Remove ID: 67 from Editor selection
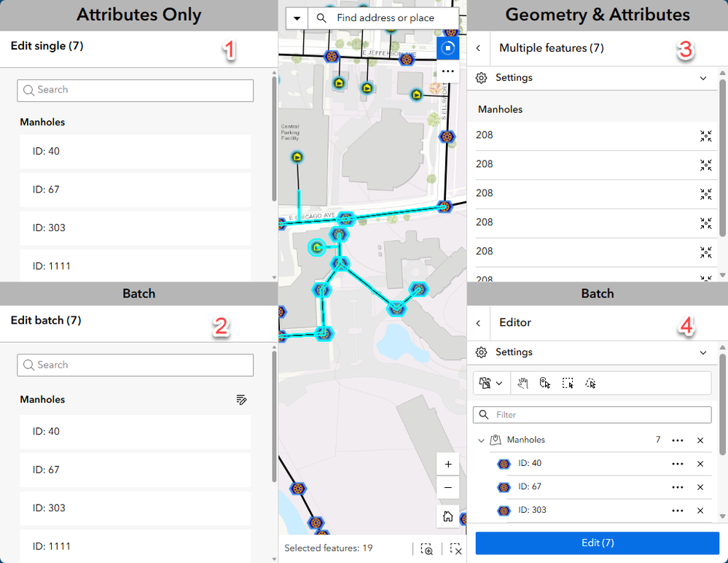The image size is (728, 563). click(x=700, y=487)
